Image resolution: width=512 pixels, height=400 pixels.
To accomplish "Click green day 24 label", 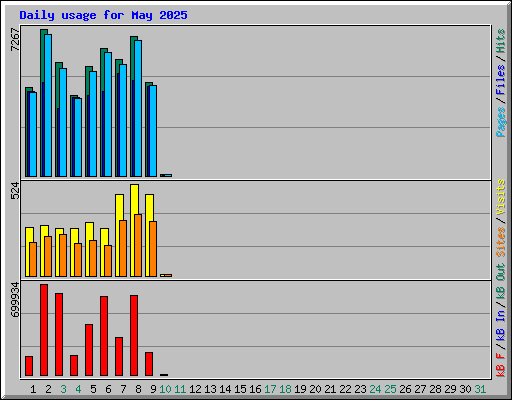I will [375, 389].
